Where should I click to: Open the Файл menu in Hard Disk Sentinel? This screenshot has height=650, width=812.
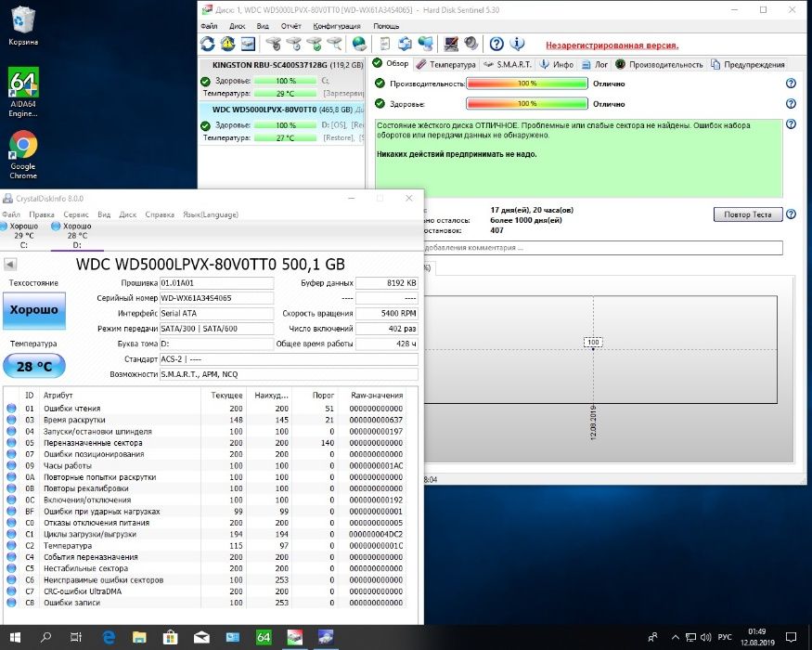click(209, 26)
